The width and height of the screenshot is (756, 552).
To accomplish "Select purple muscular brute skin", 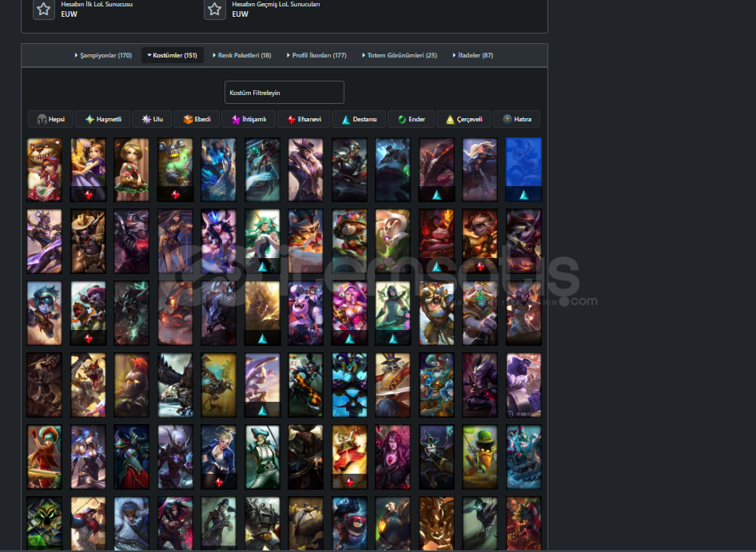I will tap(523, 385).
